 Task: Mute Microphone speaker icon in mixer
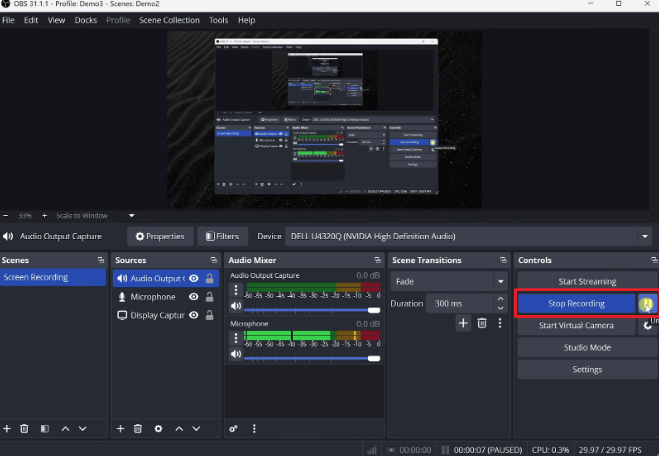[x=236, y=354]
